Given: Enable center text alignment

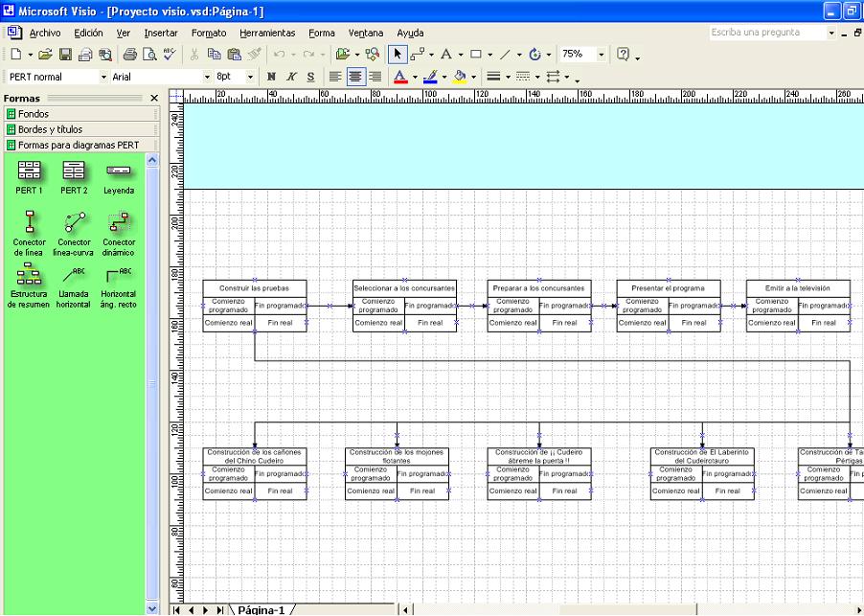Looking at the screenshot, I should pos(355,77).
